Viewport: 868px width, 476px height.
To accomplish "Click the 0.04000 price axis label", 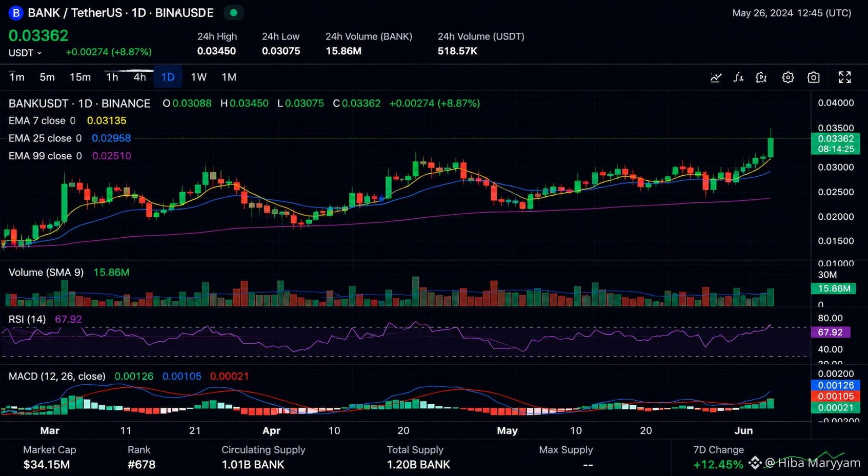I will (x=836, y=103).
